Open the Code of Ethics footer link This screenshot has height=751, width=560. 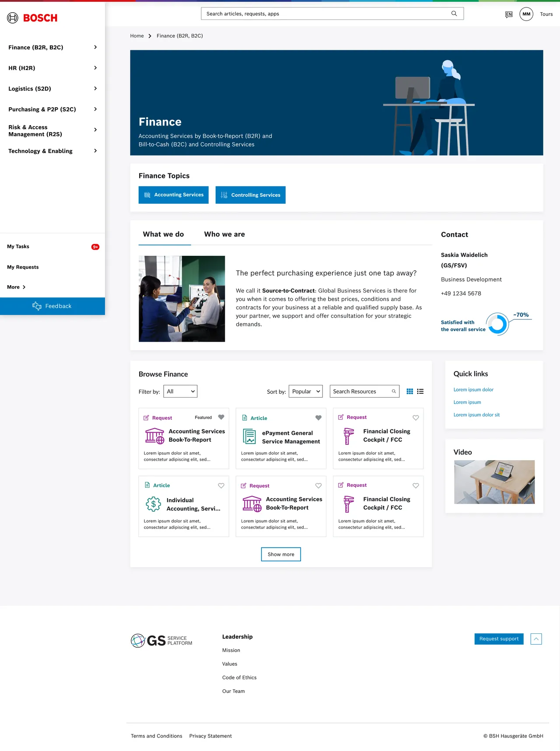(239, 678)
